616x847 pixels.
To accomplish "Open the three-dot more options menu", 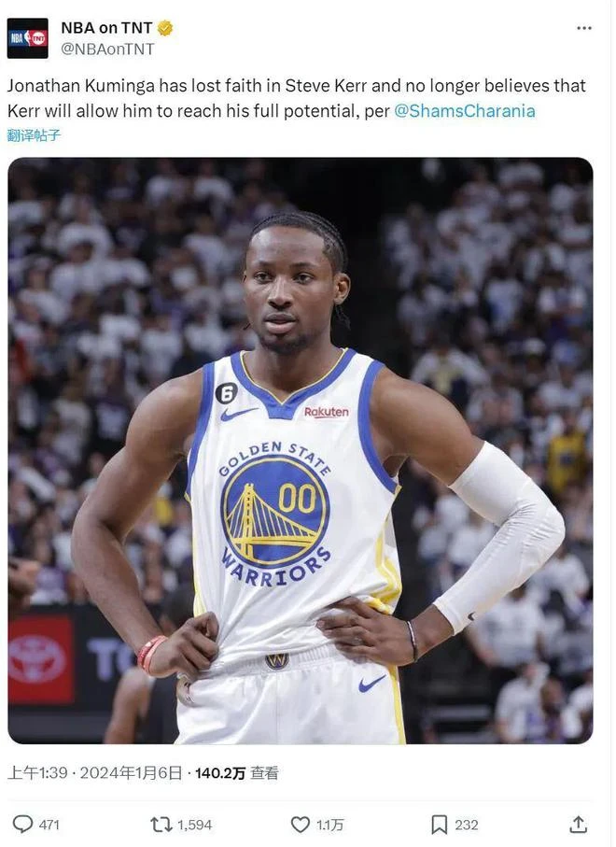I will click(584, 28).
